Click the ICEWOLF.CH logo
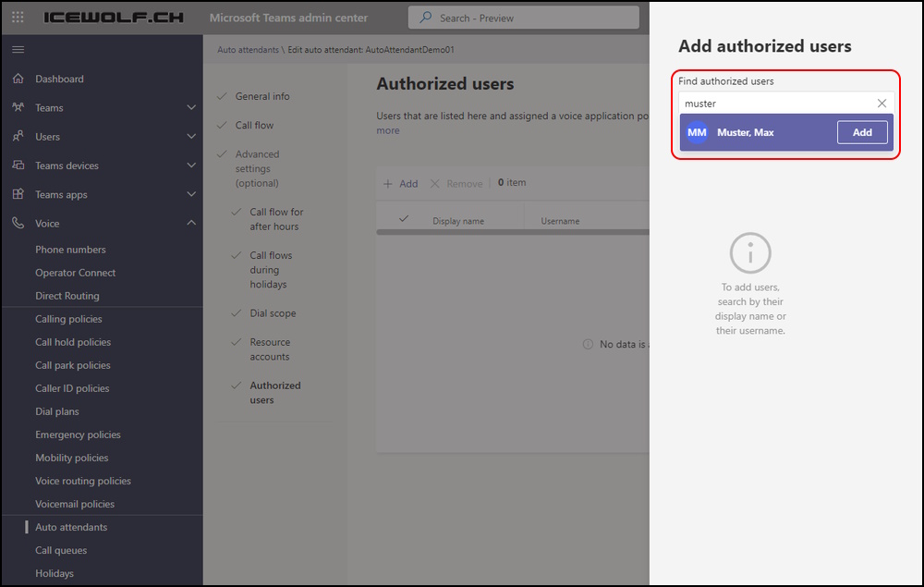 (114, 18)
